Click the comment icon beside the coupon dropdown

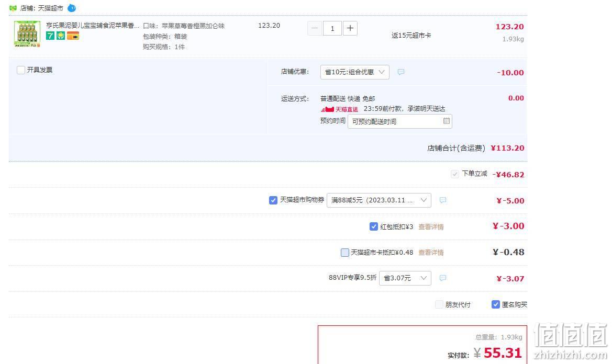click(442, 200)
